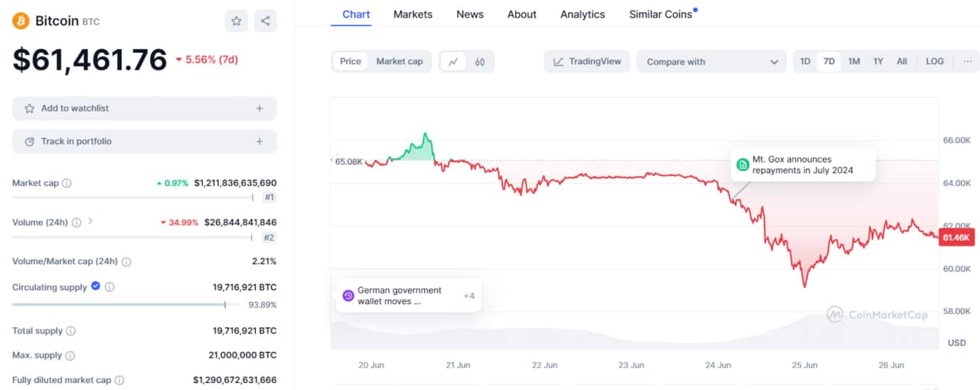Set chart range to 1D
980x390 pixels.
805,61
